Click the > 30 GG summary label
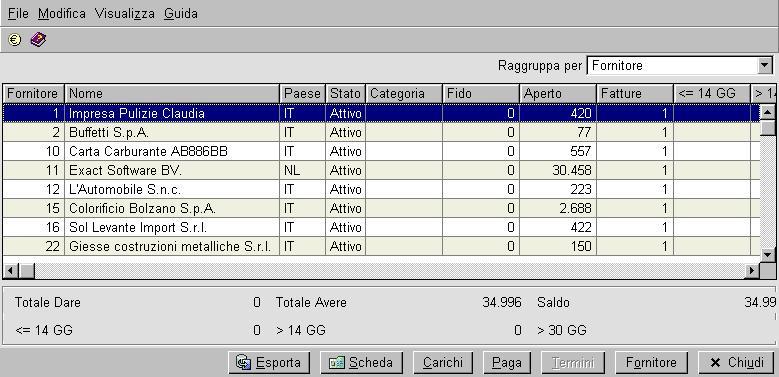This screenshot has height=377, width=779. (561, 330)
